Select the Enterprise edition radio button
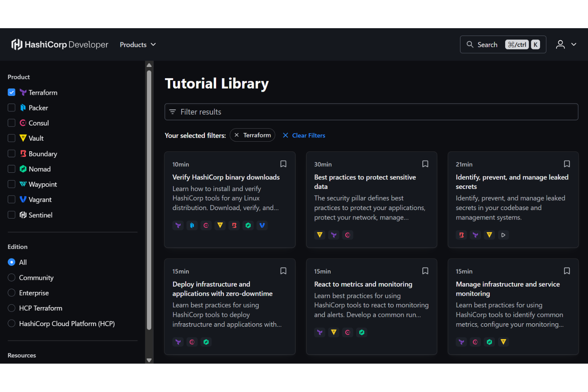 point(12,293)
